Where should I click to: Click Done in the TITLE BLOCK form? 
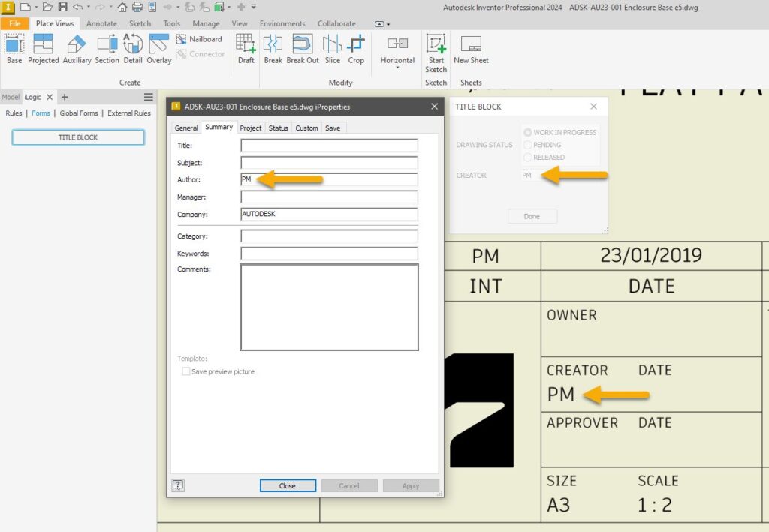coord(532,216)
